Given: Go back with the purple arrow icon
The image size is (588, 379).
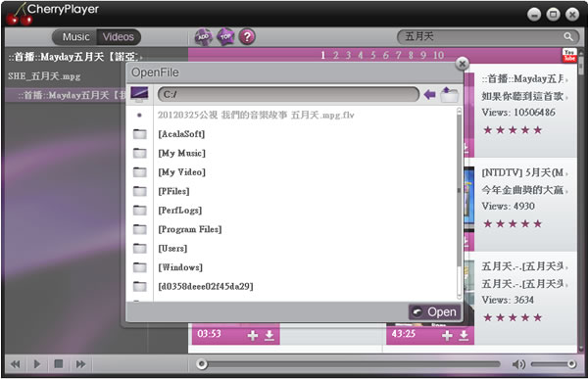Looking at the screenshot, I should [429, 94].
